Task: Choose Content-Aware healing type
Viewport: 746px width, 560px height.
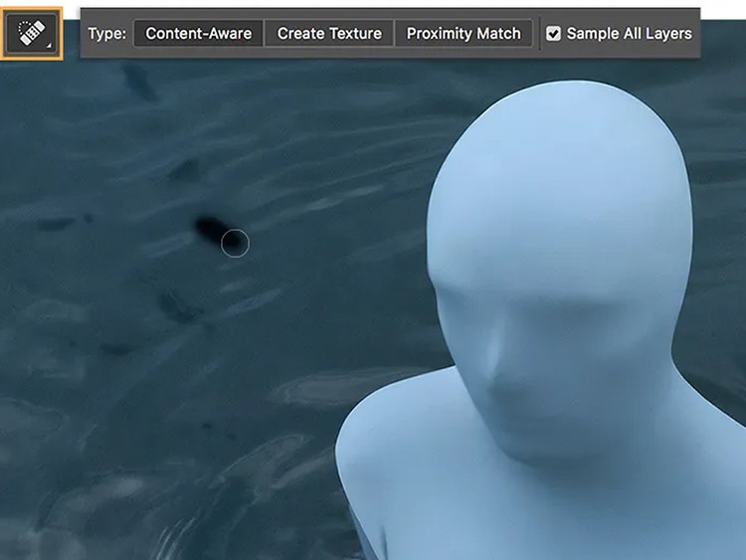Action: click(x=198, y=33)
